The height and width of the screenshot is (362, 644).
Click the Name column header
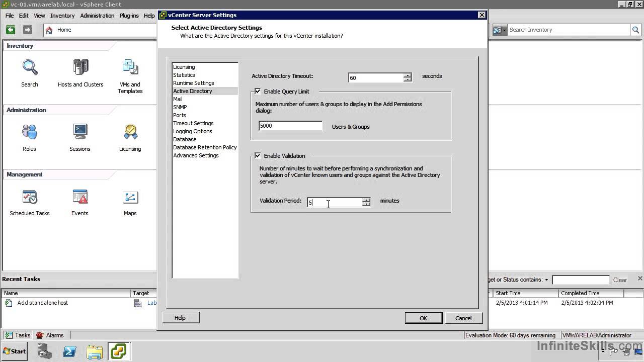click(65, 293)
